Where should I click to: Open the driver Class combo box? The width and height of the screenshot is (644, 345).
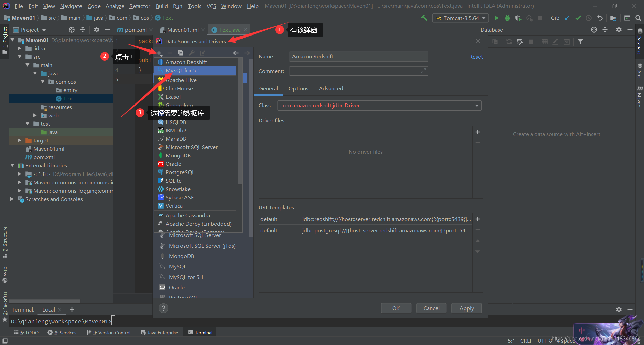[379, 106]
